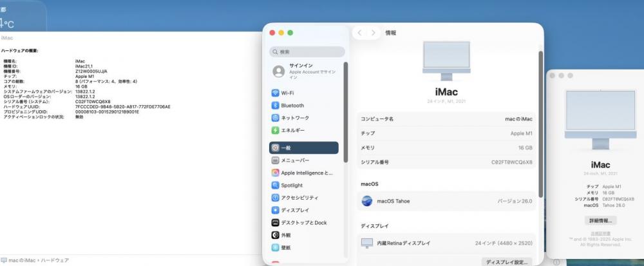644x266 pixels.
Task: Click macOS Tahoe 26.0 in About window
Action: [614, 205]
